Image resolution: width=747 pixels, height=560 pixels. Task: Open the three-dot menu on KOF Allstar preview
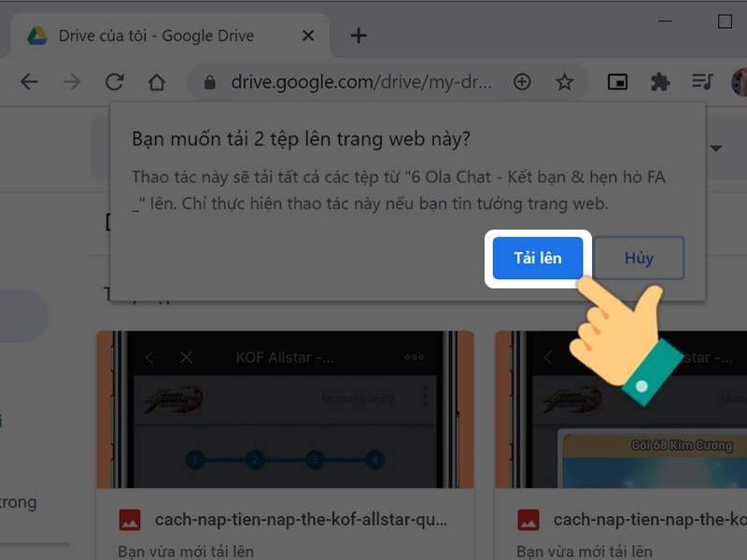tap(413, 357)
